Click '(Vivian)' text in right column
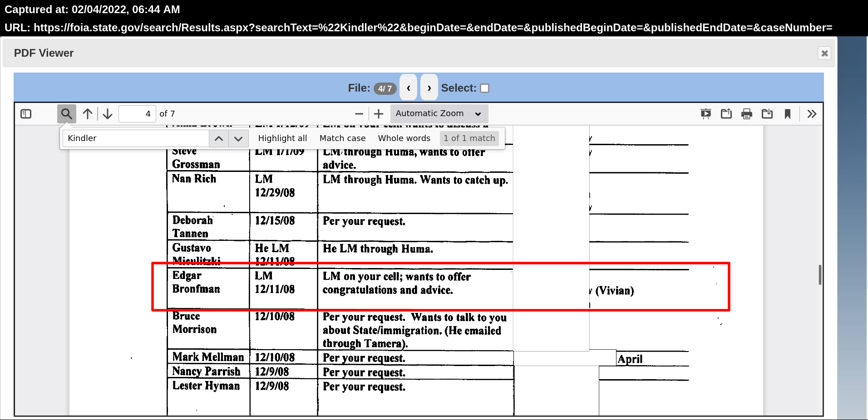 pos(615,291)
